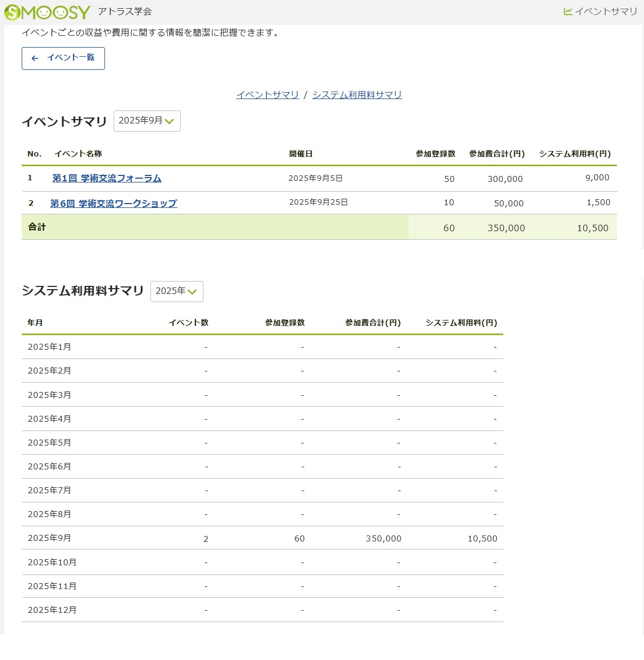644x660 pixels.
Task: Click the イベント数 column header
Action: pos(188,323)
